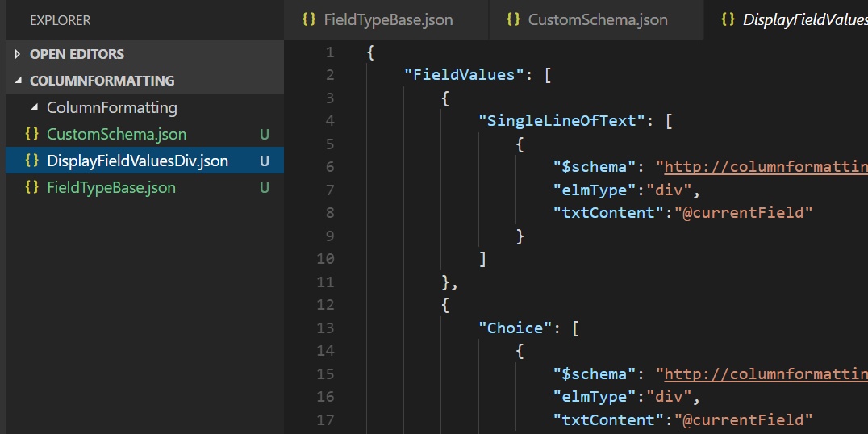Switch to the FieldTypeBase.json editor tab
Viewport: 868px width, 434px height.
(386, 20)
